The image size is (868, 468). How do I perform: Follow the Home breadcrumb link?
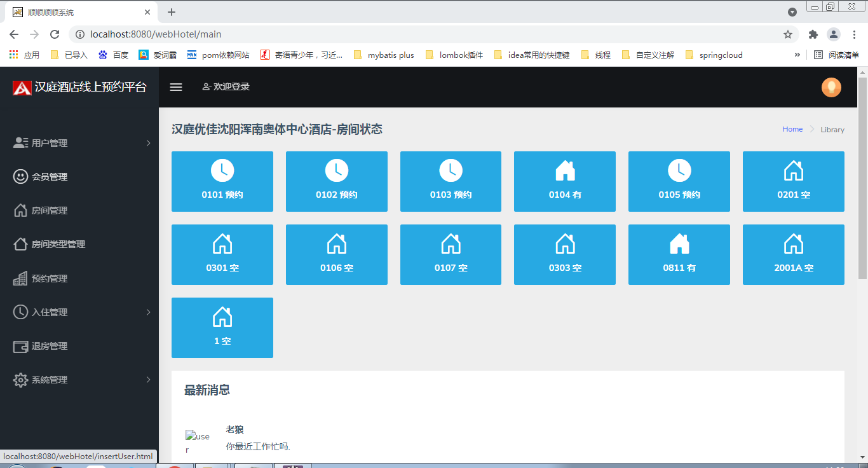[792, 129]
